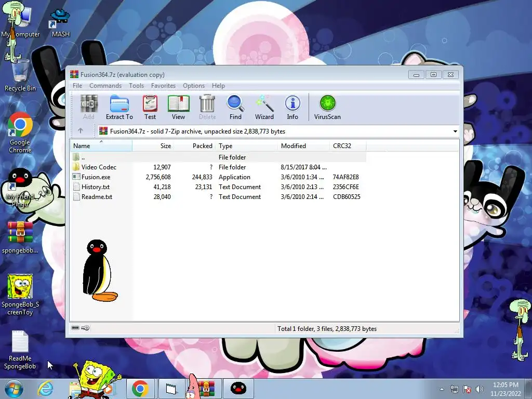Open network icon in system tray
The height and width of the screenshot is (399, 532).
[x=454, y=389]
